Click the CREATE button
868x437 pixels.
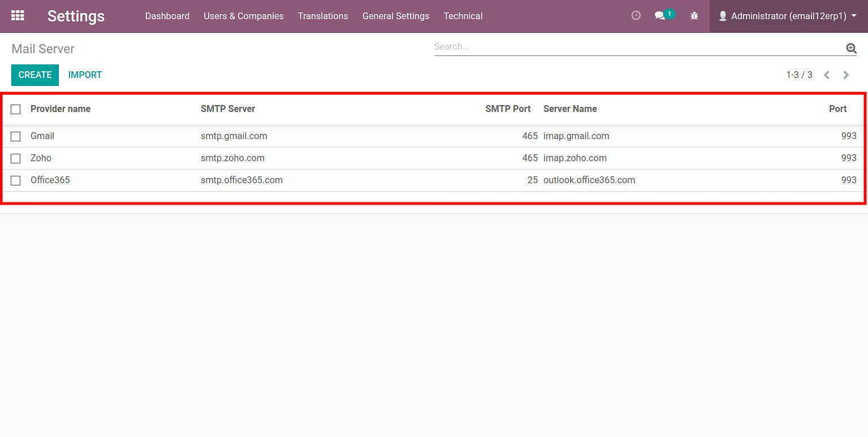pos(34,75)
